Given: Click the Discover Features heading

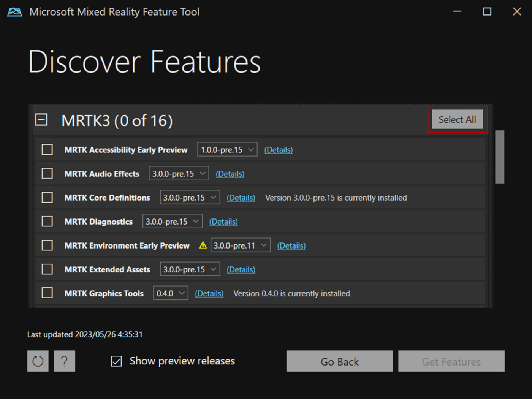Looking at the screenshot, I should [144, 62].
